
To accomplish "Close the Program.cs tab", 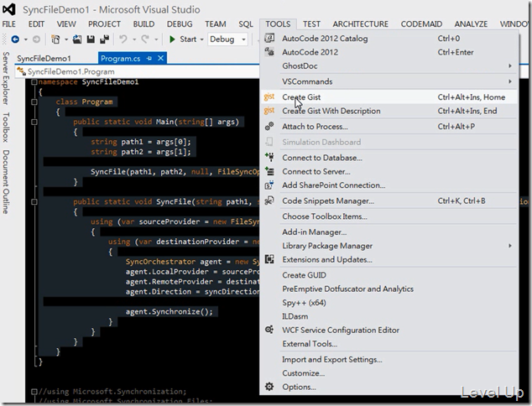I will click(161, 59).
